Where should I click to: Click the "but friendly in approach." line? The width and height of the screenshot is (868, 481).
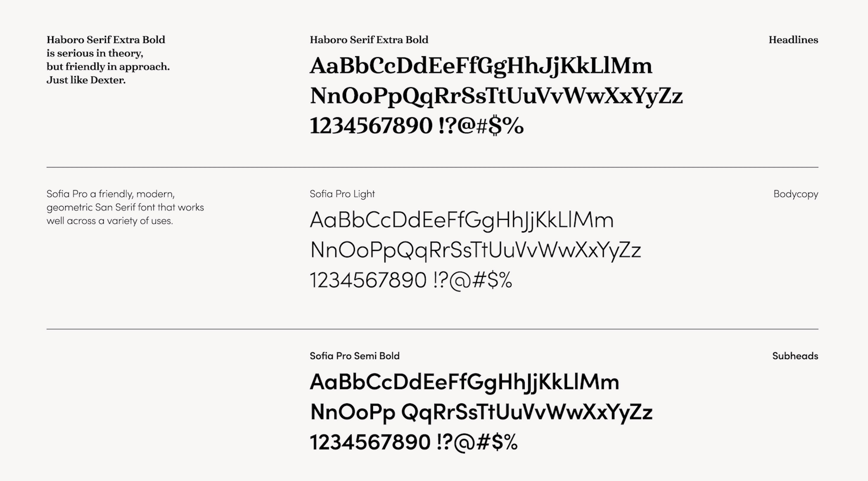(108, 67)
